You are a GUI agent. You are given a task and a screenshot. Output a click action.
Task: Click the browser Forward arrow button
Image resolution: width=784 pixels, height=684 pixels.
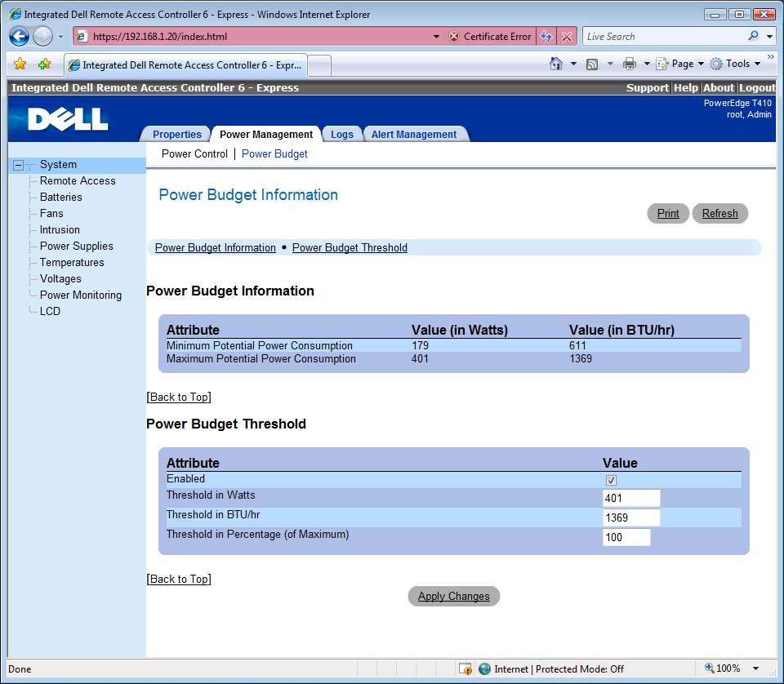click(x=42, y=37)
